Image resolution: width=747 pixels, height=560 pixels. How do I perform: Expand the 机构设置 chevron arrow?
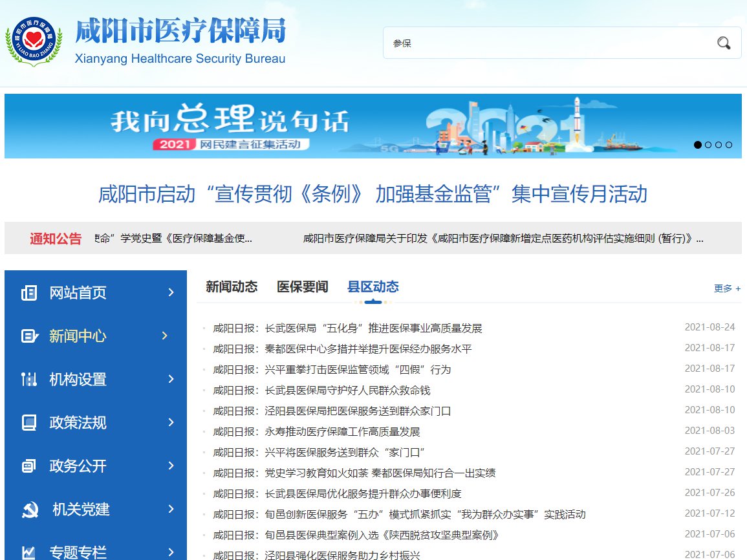(171, 380)
